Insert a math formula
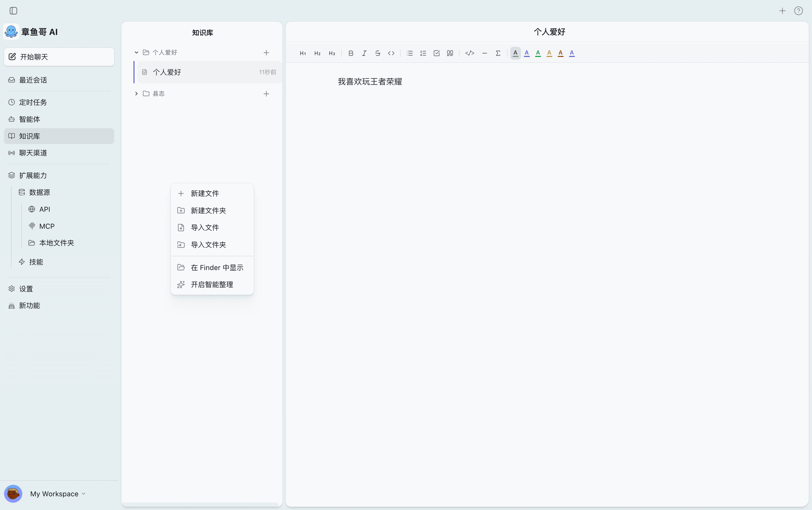This screenshot has width=812, height=510. click(498, 53)
